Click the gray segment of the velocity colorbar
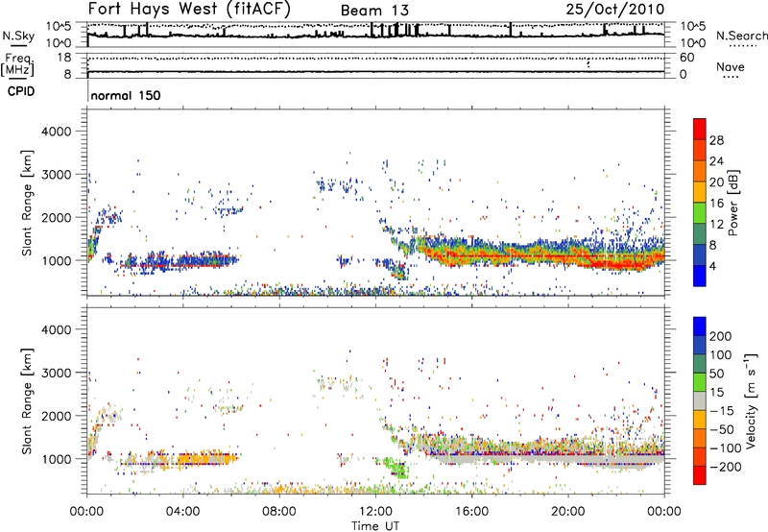Screen dimensions: 768x532 [x=700, y=400]
